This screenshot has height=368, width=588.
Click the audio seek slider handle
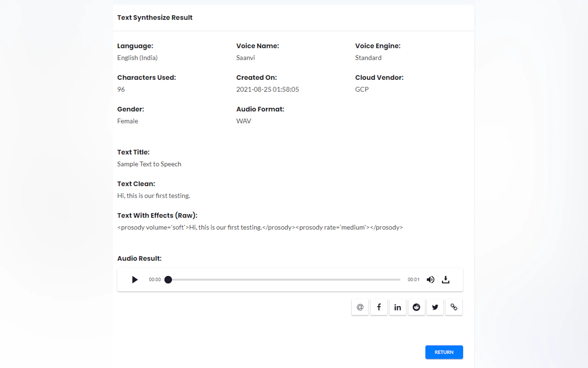(168, 279)
